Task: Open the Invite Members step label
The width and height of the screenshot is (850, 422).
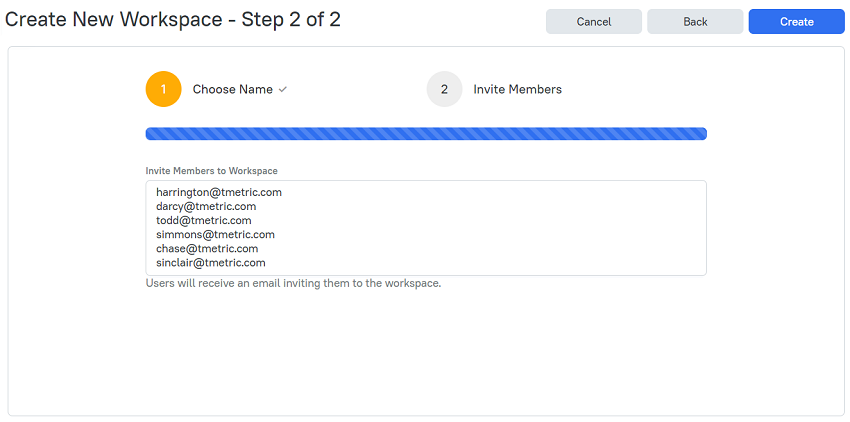Action: click(x=518, y=89)
